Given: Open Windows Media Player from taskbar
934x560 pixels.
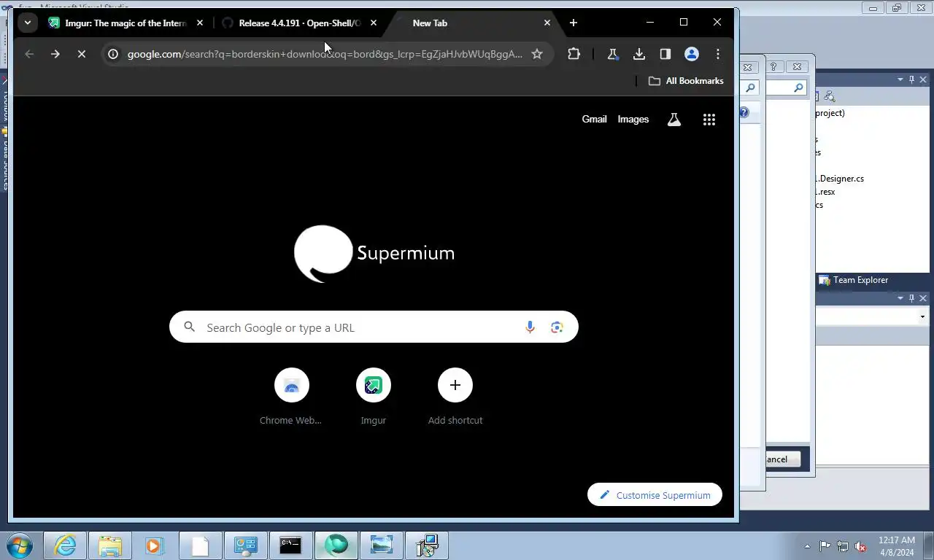Looking at the screenshot, I should click(x=154, y=545).
